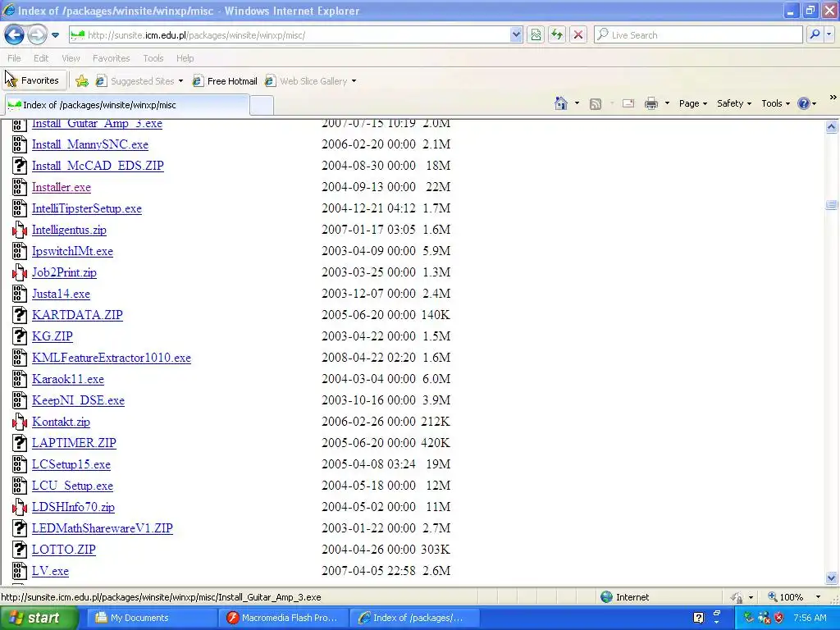Click the Add to Favorites Bar star icon
The image size is (840, 630).
click(82, 81)
